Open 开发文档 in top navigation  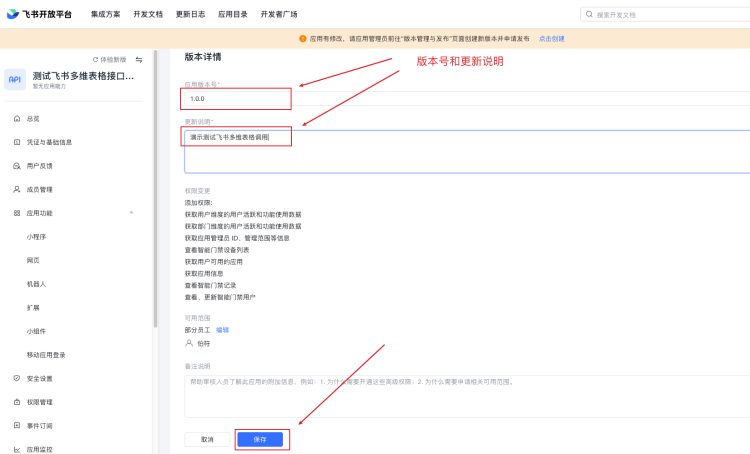tap(148, 14)
